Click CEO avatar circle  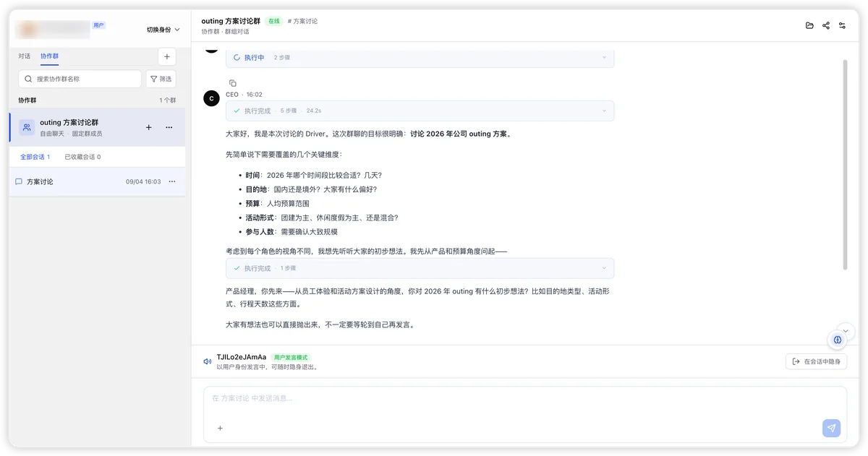point(211,98)
